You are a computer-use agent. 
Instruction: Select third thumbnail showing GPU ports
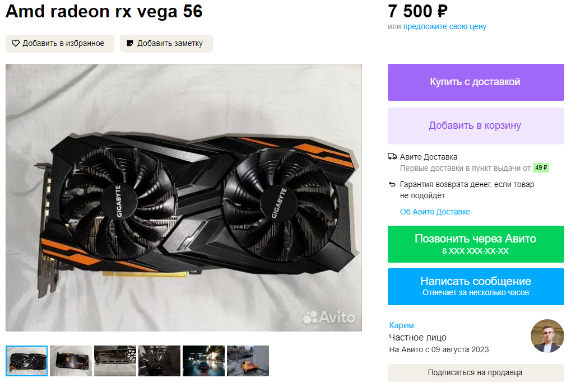(x=115, y=361)
